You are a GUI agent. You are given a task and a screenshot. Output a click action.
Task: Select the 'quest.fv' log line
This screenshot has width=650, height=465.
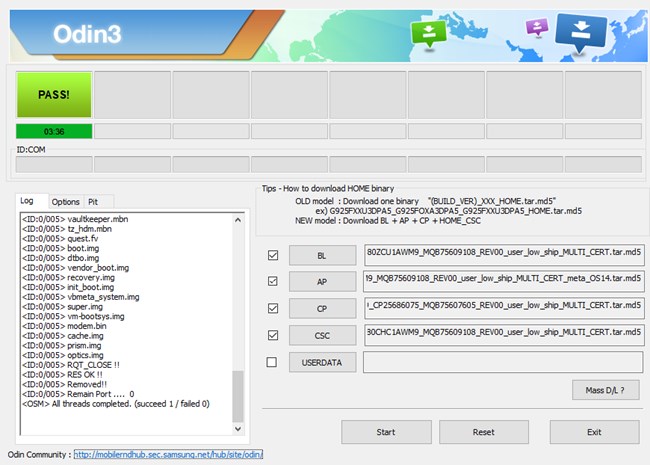click(60, 238)
